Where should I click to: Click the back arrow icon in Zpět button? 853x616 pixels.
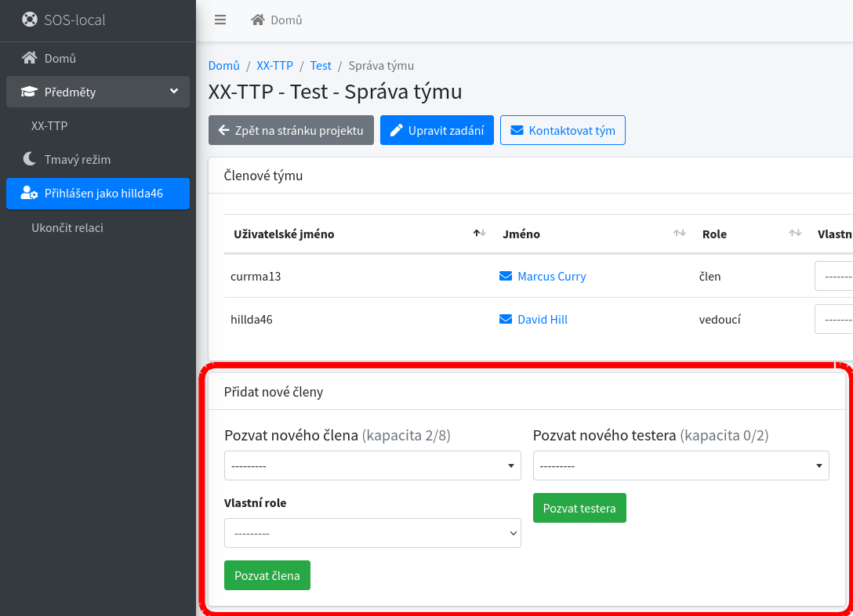(223, 130)
